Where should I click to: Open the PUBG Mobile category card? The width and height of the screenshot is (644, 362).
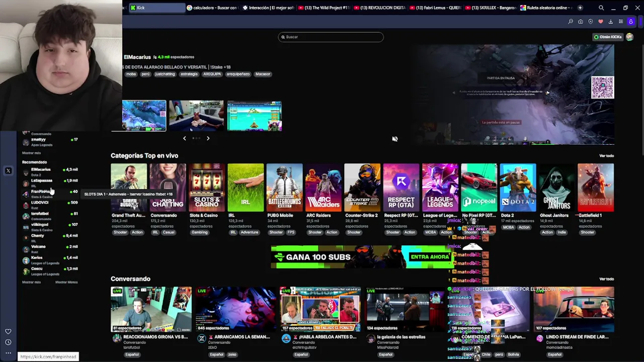(285, 188)
